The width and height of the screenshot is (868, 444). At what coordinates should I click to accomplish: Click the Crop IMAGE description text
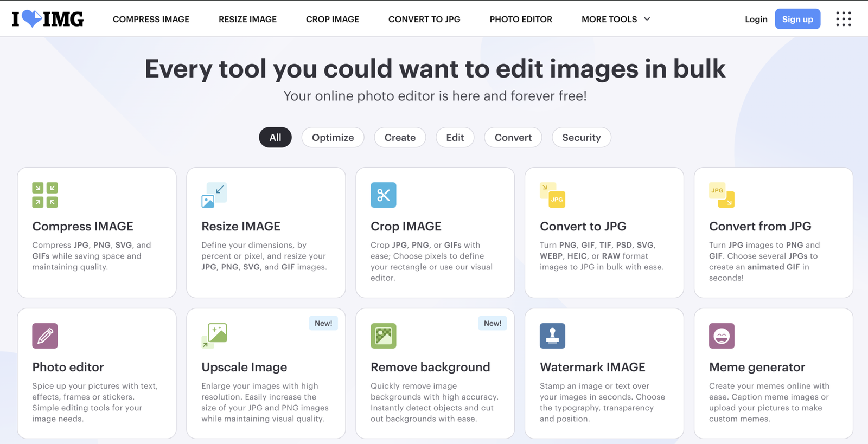(x=432, y=261)
